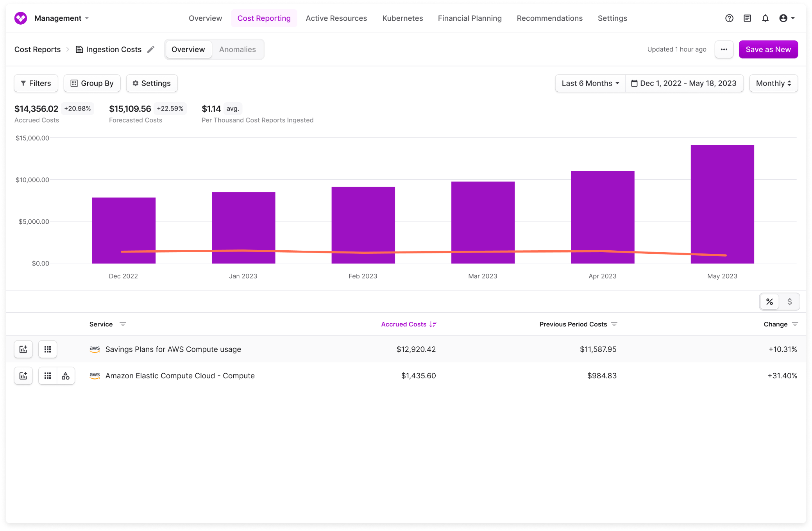Expand the user account menu chevron
Image resolution: width=812 pixels, height=531 pixels.
[792, 18]
